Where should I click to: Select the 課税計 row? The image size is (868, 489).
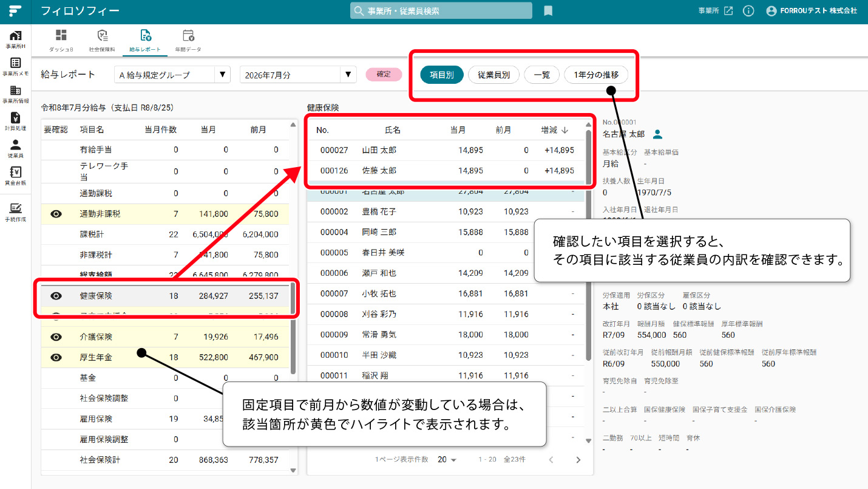165,234
